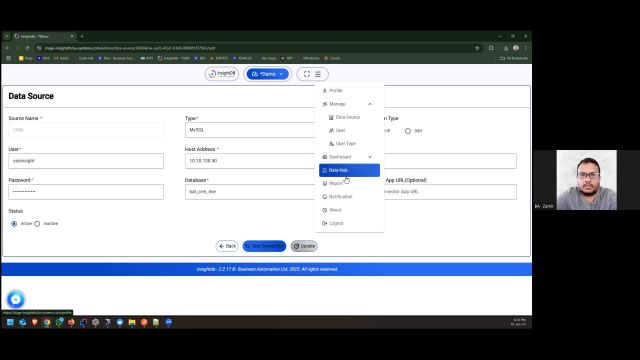Click the hamburger menu icon
The image size is (640, 360).
click(318, 74)
